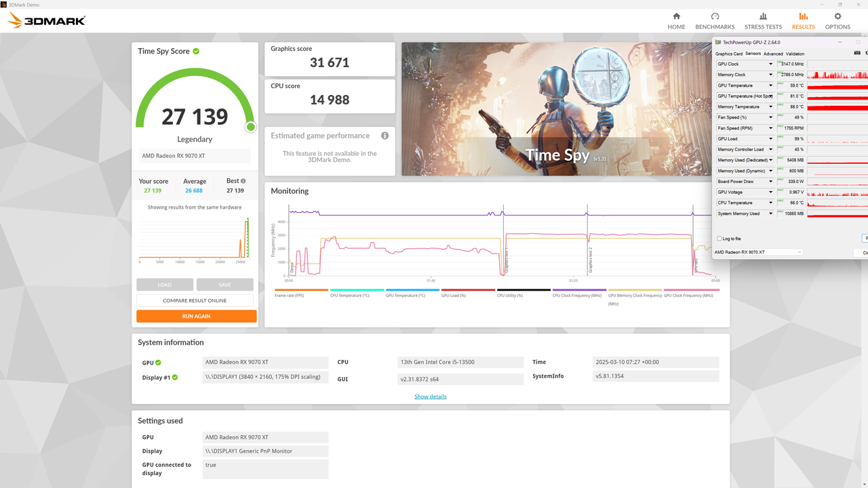Open the Fan Speed (%) sensor dropdown

[770, 117]
